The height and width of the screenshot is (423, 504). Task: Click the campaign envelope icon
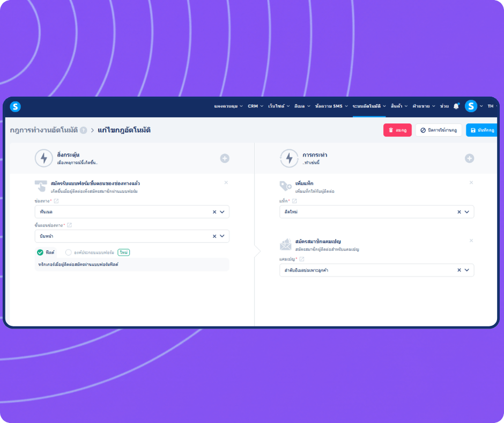tap(285, 244)
